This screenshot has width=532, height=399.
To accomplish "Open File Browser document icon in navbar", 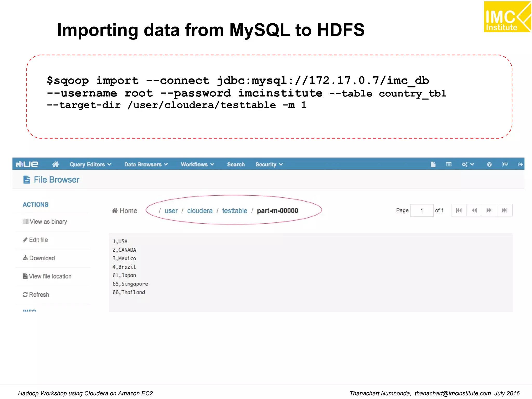I will [x=433, y=164].
